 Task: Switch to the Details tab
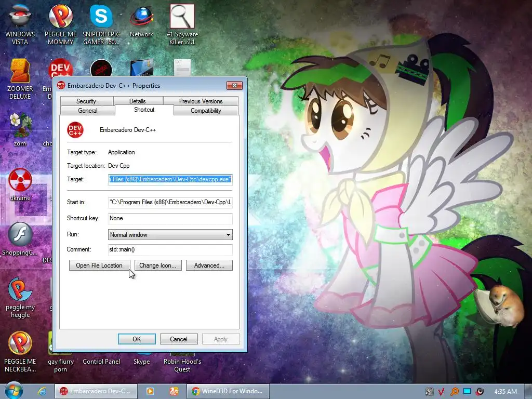click(137, 101)
